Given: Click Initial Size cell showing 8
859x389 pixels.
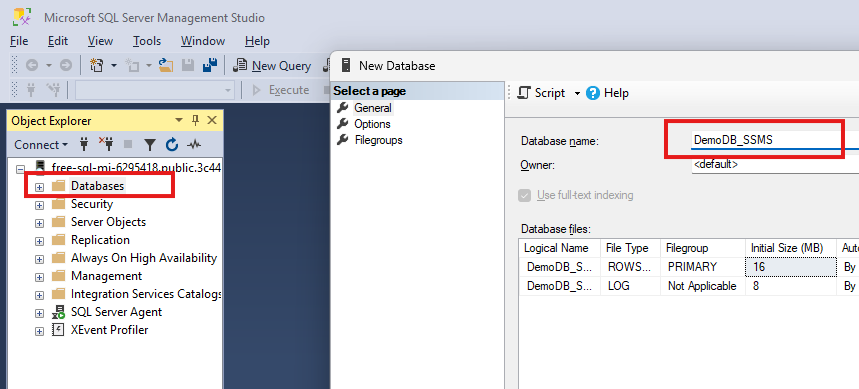Looking at the screenshot, I should pos(791,286).
